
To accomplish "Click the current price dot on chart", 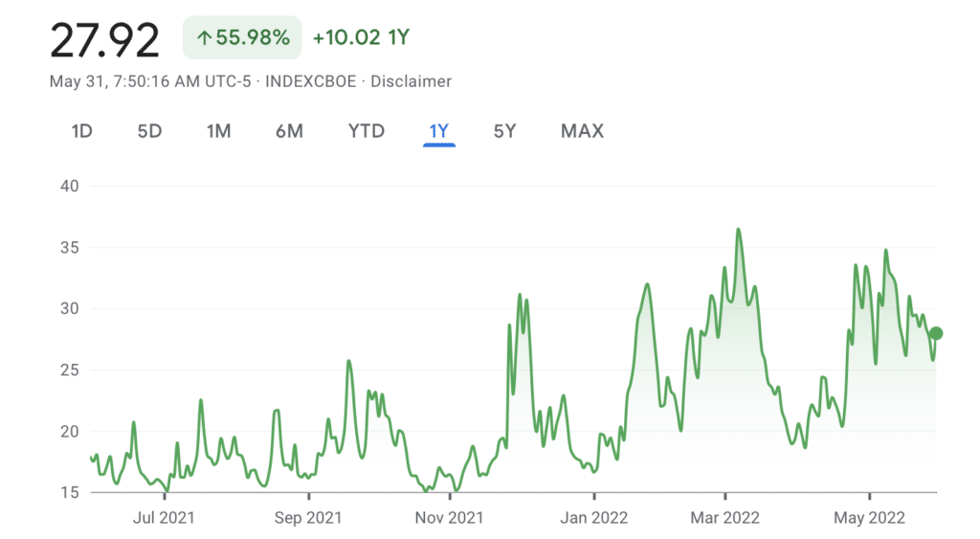I will point(936,333).
